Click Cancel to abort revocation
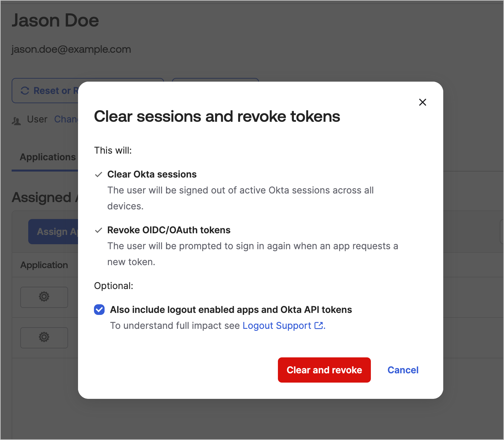Image resolution: width=504 pixels, height=440 pixels. [x=403, y=370]
